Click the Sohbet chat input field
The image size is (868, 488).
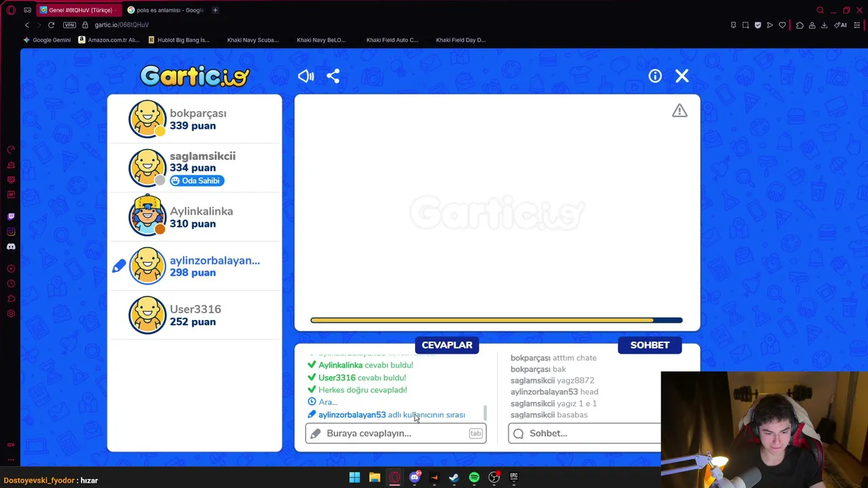coord(585,433)
